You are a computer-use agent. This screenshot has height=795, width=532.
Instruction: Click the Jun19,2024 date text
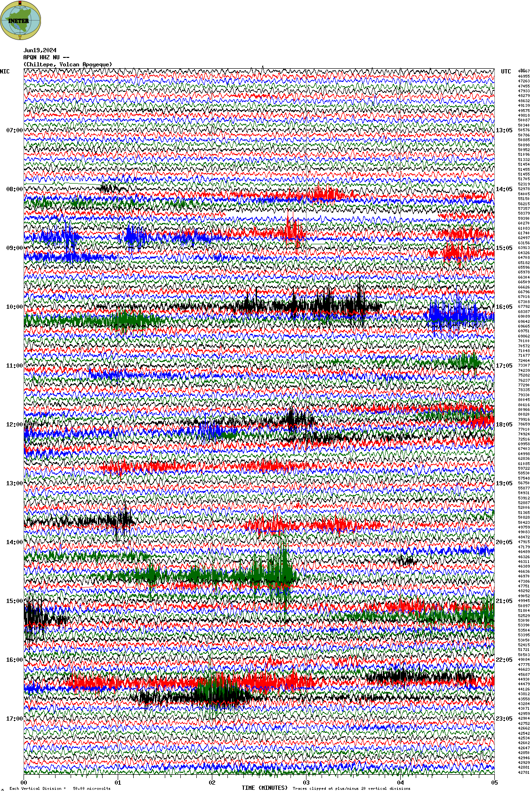[x=40, y=50]
